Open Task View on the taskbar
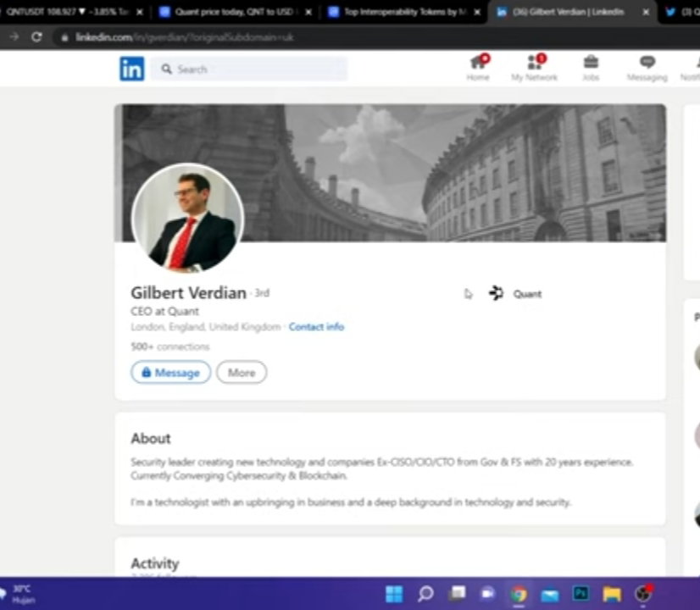Image resolution: width=700 pixels, height=610 pixels. click(457, 594)
